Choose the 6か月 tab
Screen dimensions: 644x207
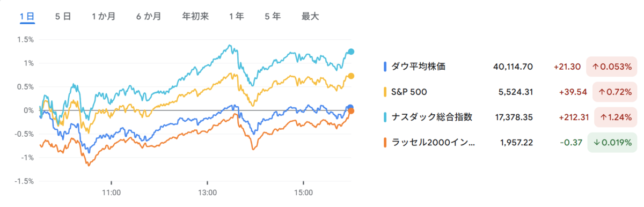click(x=149, y=17)
